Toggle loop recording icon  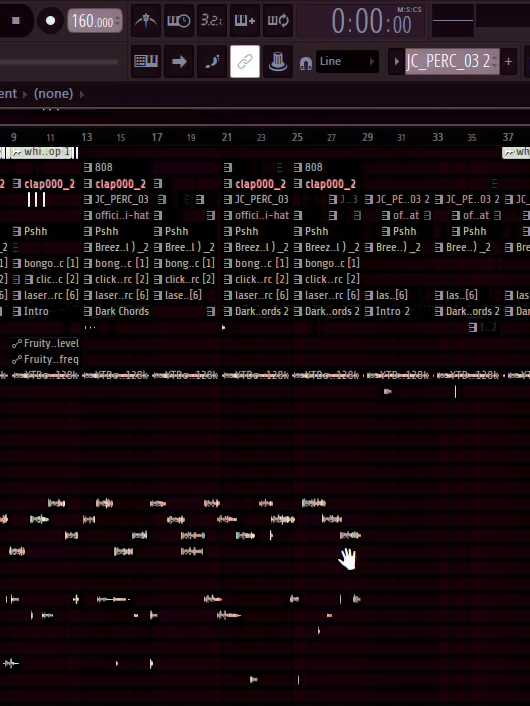click(x=278, y=21)
